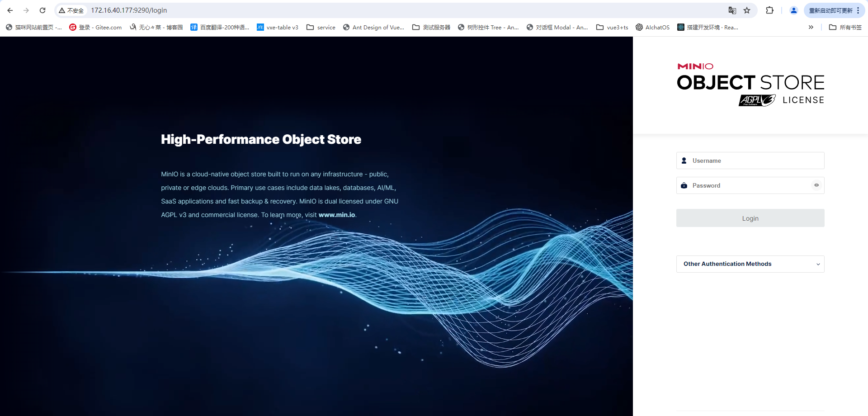868x416 pixels.
Task: Click the Username input field
Action: point(750,161)
